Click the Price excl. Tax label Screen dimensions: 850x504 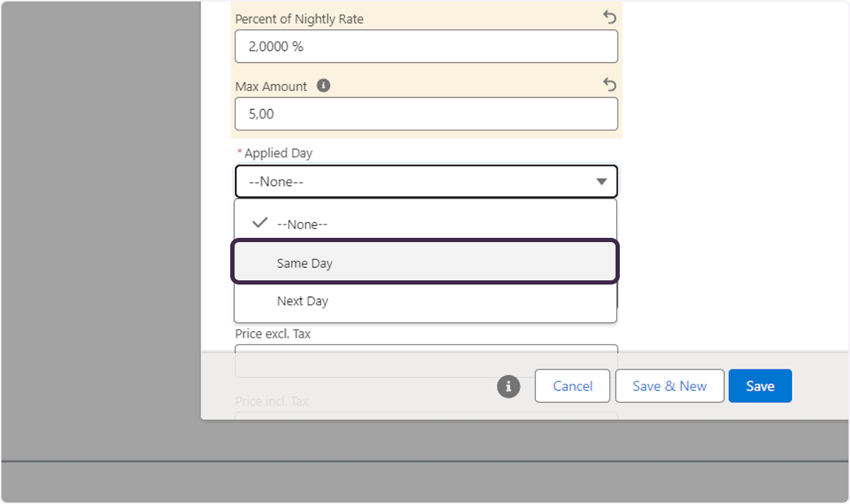coord(273,333)
